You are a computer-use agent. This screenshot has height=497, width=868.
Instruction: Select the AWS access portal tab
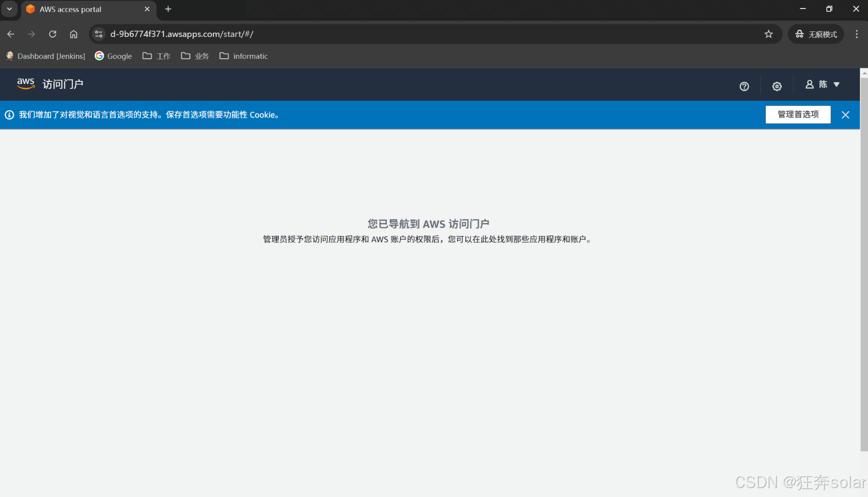coord(88,9)
